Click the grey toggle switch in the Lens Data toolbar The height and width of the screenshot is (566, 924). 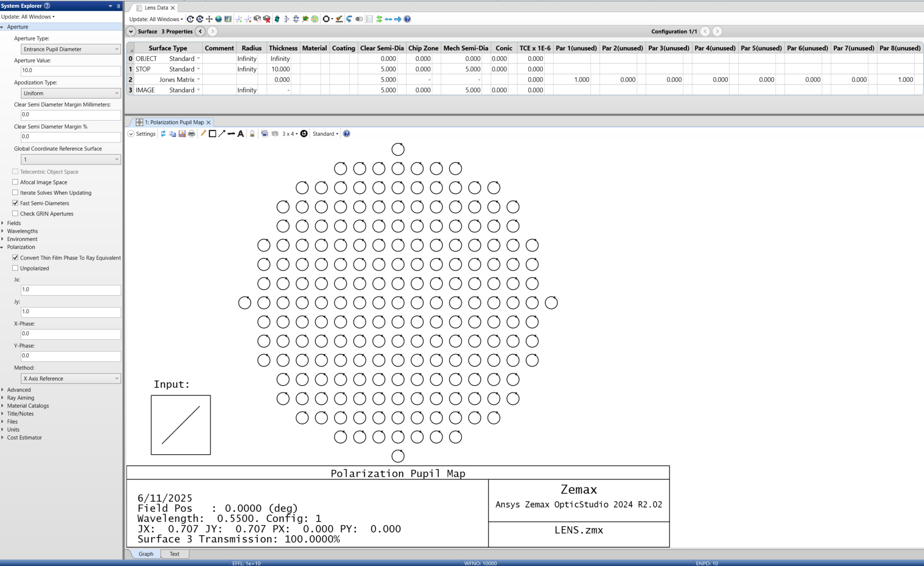pyautogui.click(x=359, y=19)
